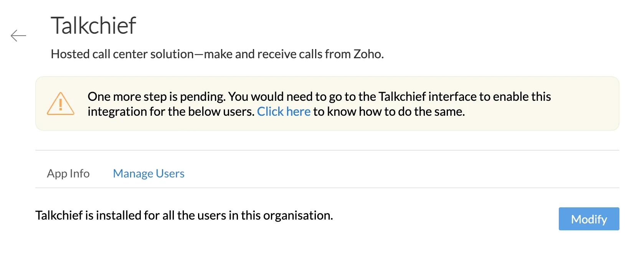Open user management for Talkchief
The height and width of the screenshot is (279, 644).
(149, 174)
